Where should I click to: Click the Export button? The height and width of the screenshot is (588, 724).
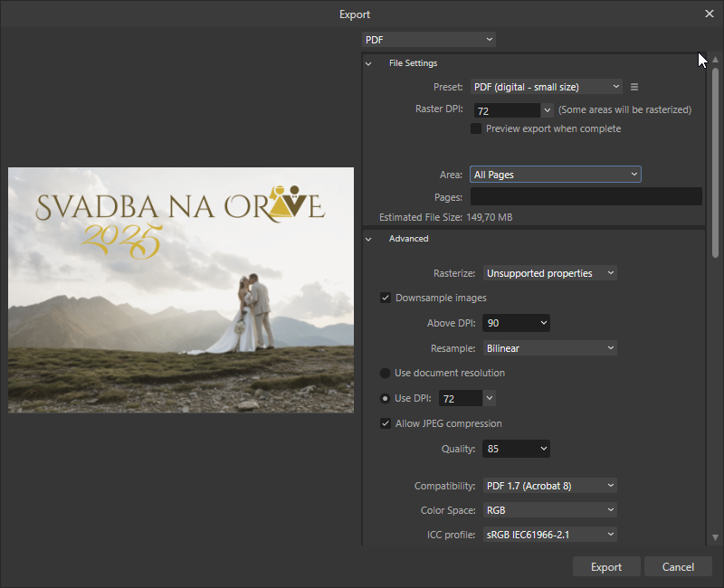pyautogui.click(x=606, y=567)
